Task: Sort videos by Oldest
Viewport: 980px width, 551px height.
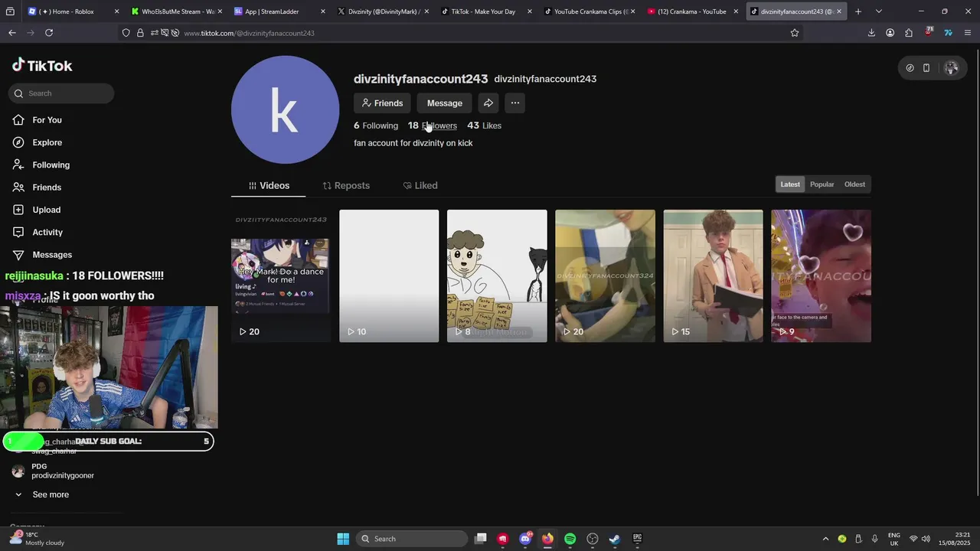Action: [854, 184]
